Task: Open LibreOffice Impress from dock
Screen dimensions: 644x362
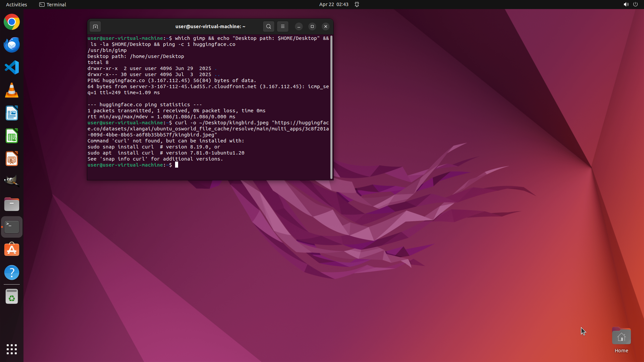Action: click(x=12, y=159)
